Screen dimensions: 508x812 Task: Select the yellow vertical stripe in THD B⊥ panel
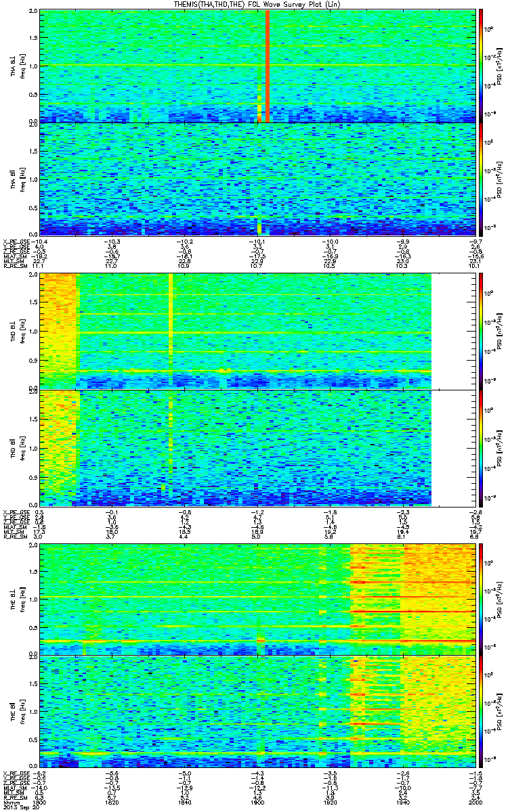tap(171, 331)
